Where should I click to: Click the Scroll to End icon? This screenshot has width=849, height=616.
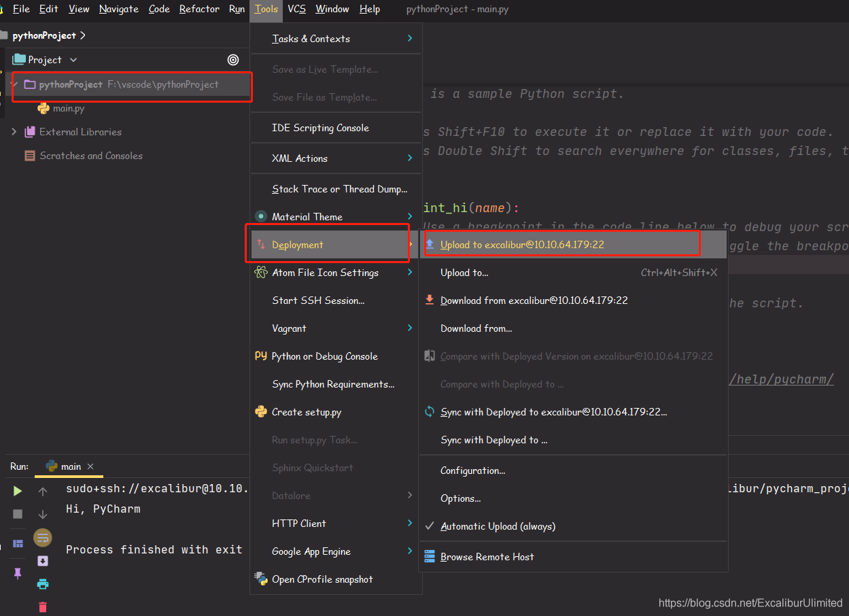43,561
